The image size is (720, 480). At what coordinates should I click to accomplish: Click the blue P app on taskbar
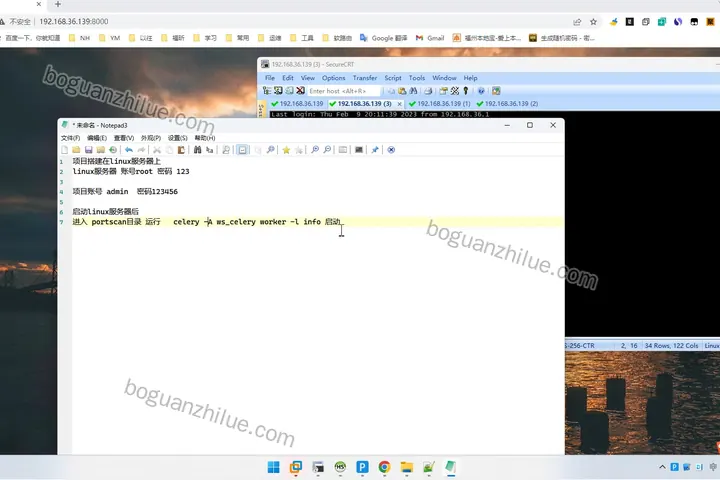click(x=362, y=467)
